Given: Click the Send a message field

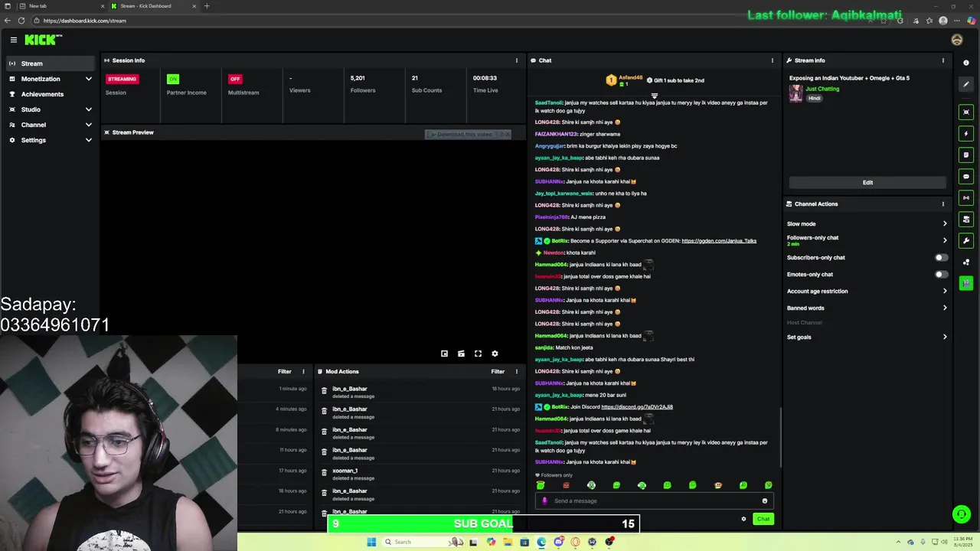Looking at the screenshot, I should (x=654, y=501).
